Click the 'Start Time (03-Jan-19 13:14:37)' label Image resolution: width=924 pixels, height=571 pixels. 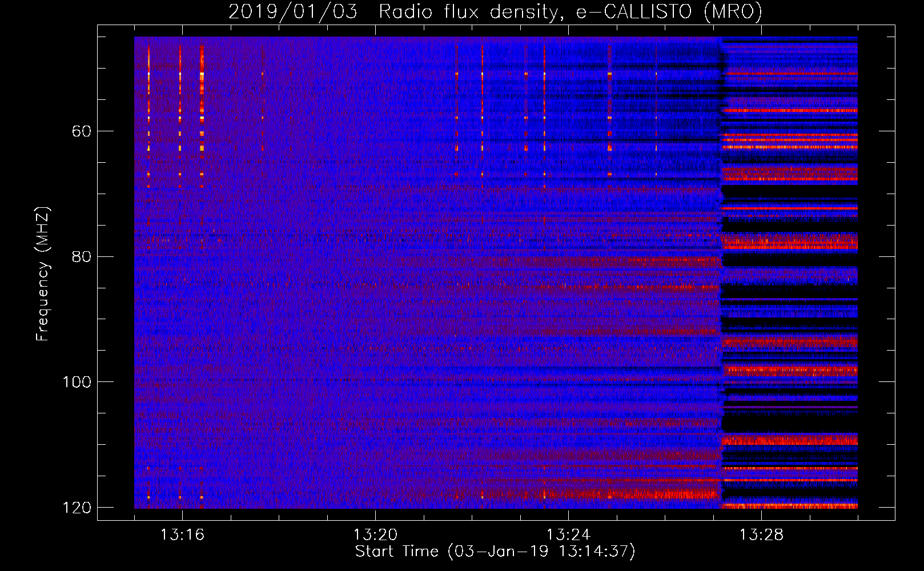[x=495, y=552]
